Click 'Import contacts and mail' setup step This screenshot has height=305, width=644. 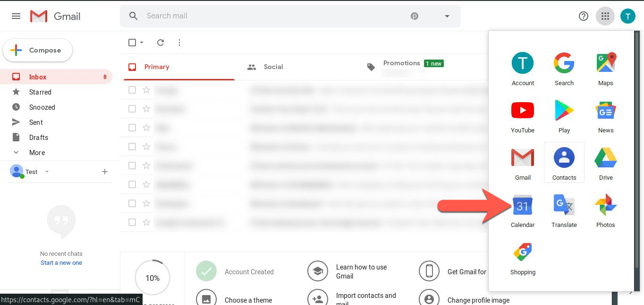click(352, 299)
